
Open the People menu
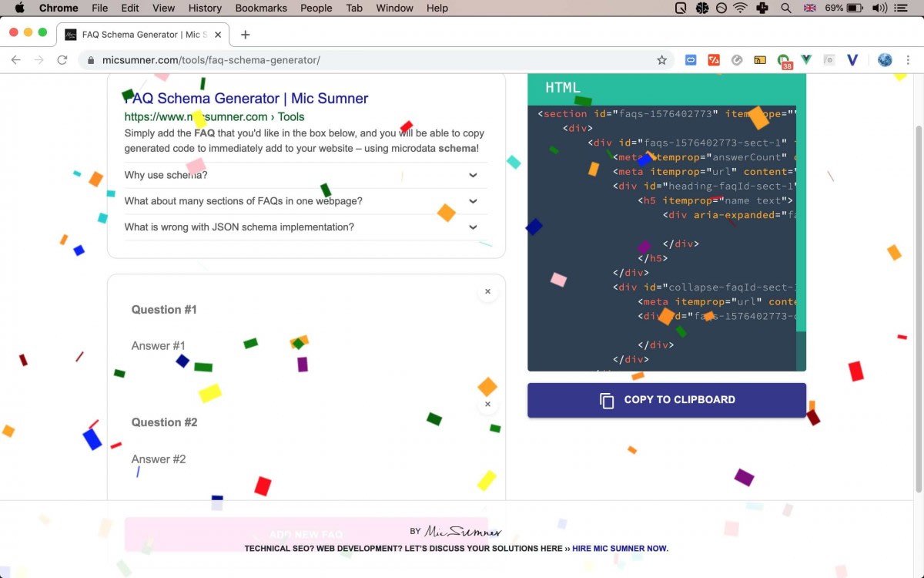pyautogui.click(x=316, y=8)
